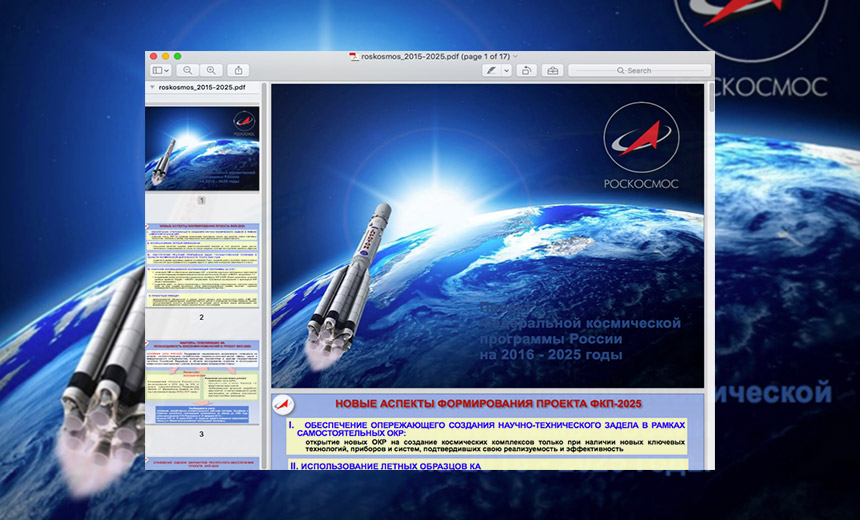
Task: Select the partially visible page 4 thumbnail
Action: [202, 464]
